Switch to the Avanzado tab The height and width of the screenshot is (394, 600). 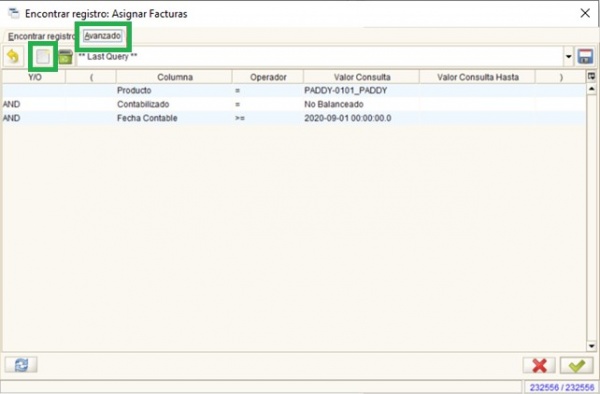[103, 36]
